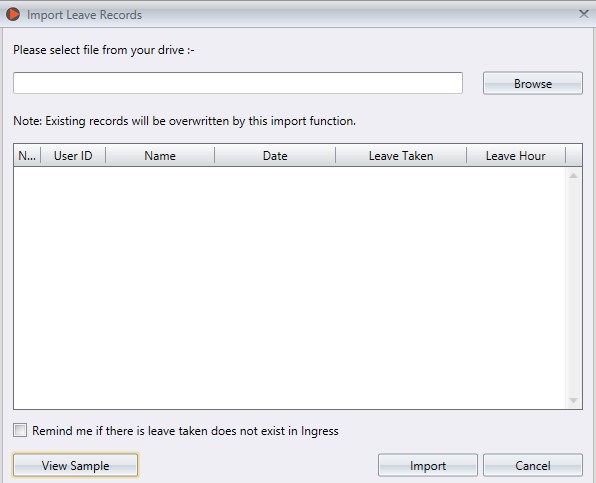Click the scroll up arrow in records list
This screenshot has height=483, width=596.
(573, 175)
